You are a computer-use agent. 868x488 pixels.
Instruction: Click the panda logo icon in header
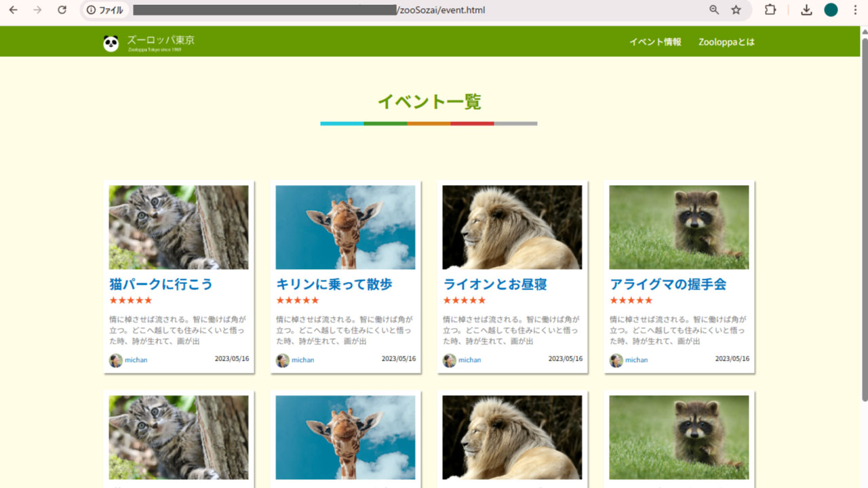(x=111, y=43)
